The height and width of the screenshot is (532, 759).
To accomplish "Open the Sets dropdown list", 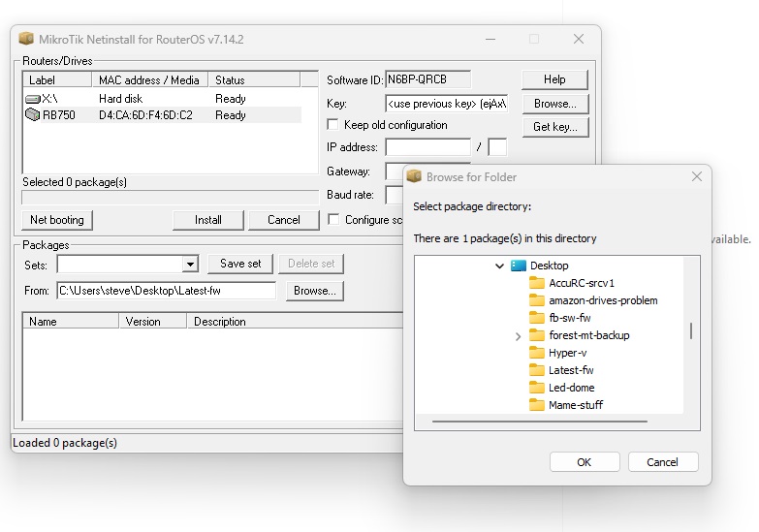I will pyautogui.click(x=191, y=265).
